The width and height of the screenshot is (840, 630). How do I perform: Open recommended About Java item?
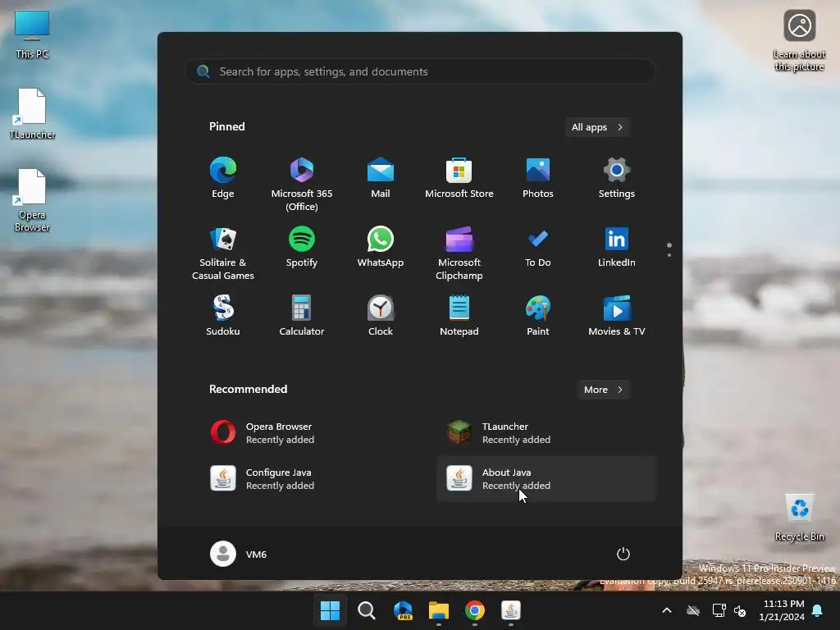pos(546,478)
